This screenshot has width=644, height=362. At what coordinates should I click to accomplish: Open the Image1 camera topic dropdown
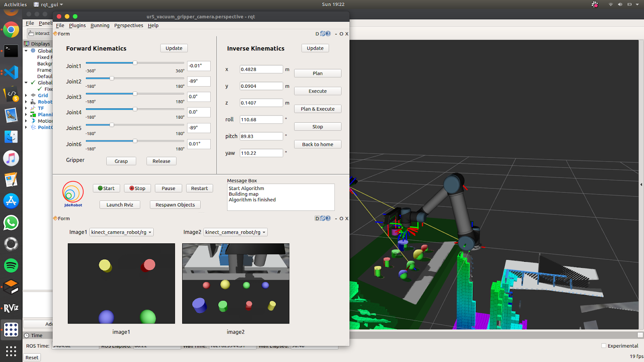[121, 232]
